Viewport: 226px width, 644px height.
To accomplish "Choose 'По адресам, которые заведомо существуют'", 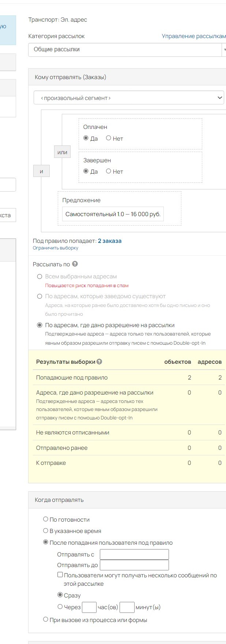I will point(40,296).
